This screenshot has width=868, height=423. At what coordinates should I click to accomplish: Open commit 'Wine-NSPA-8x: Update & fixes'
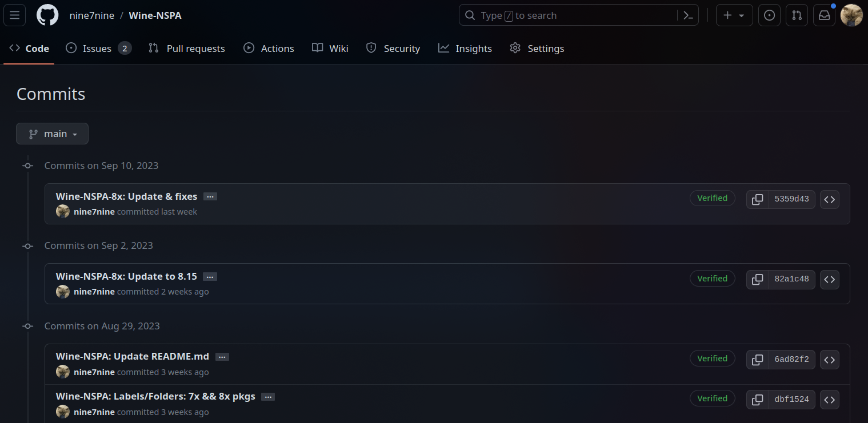click(126, 196)
